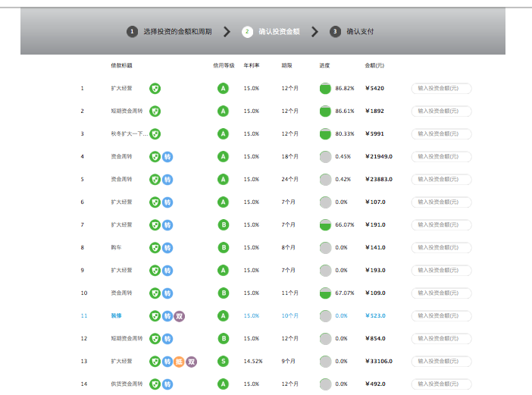532x395 pixels.
Task: Focus the investment amount field for row 1
Action: tap(441, 89)
